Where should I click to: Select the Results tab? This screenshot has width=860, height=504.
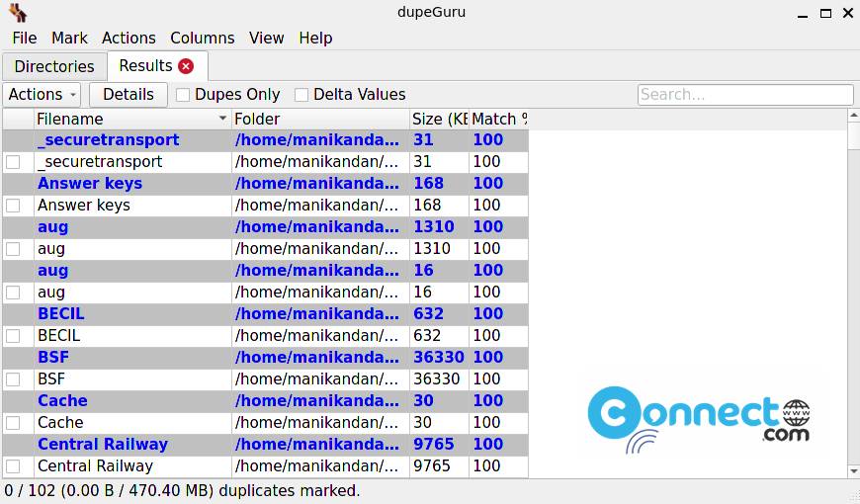click(145, 66)
